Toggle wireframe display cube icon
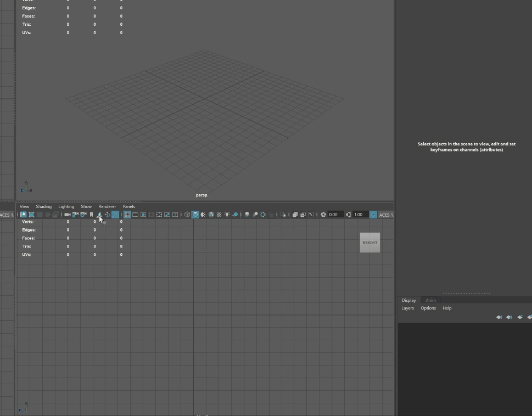 coord(187,215)
